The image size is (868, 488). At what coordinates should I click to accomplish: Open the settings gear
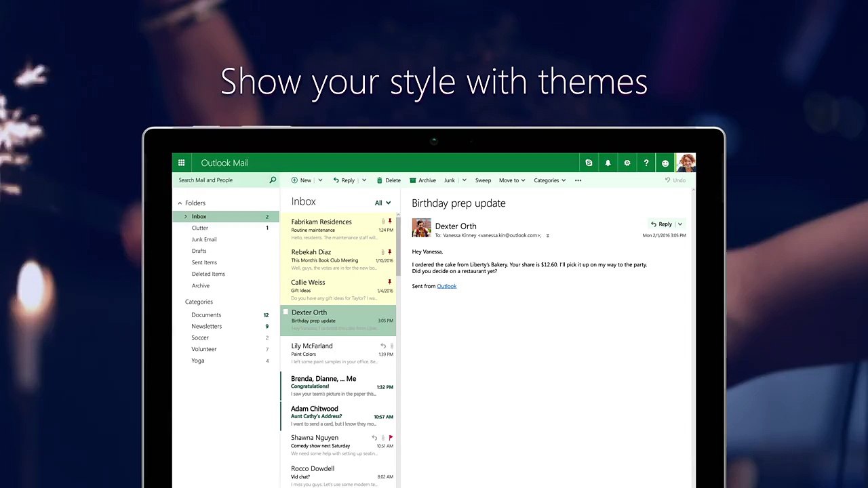coord(627,163)
